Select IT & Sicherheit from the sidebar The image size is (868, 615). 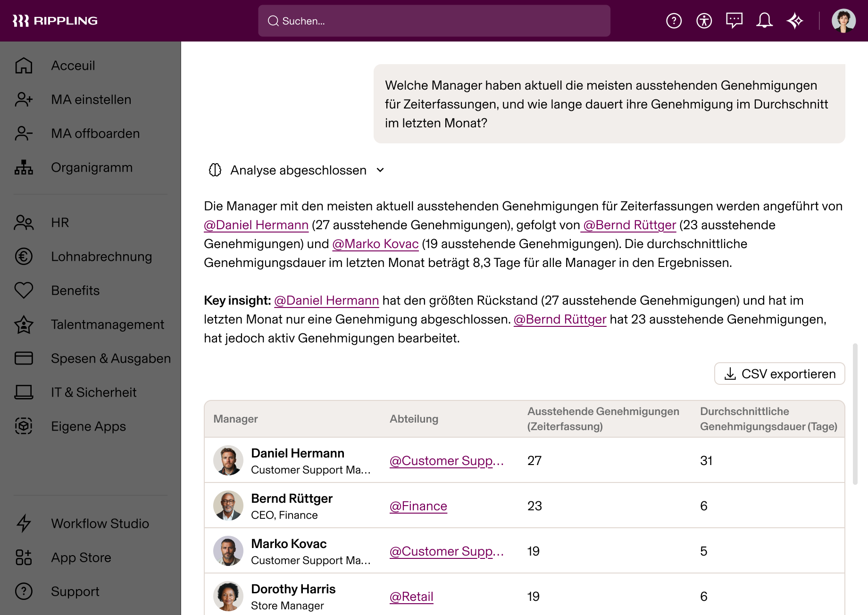coord(23,392)
